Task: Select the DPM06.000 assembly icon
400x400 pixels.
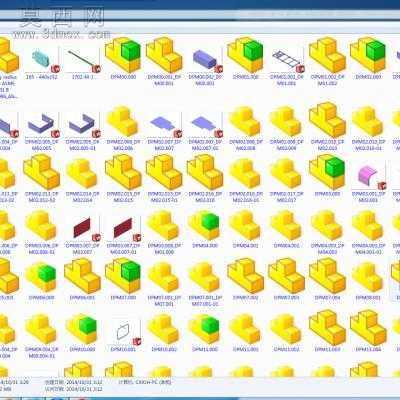Action: click(x=41, y=277)
